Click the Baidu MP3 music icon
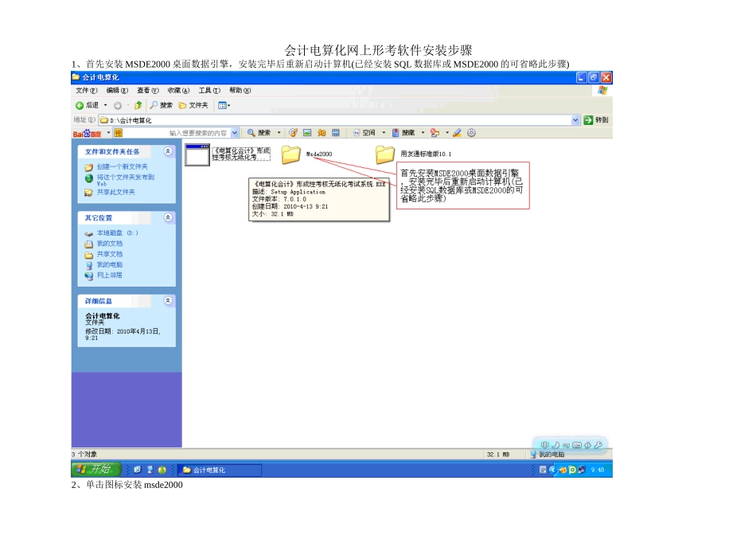The image size is (756, 535). [293, 133]
